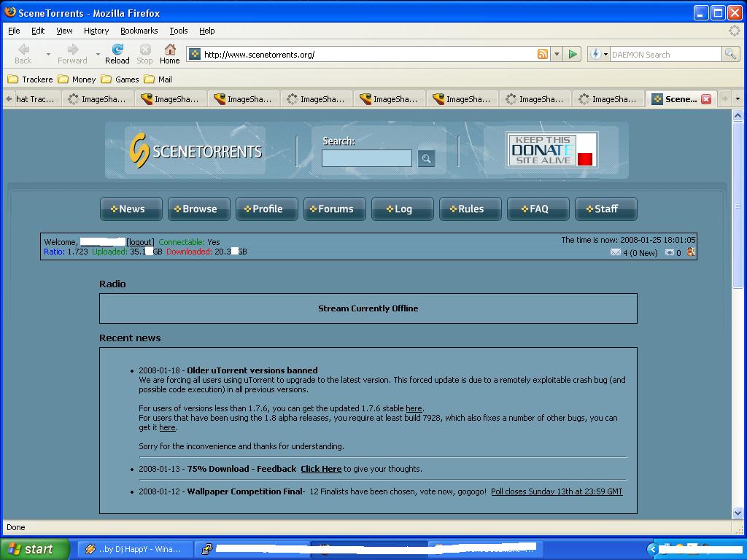Open the Browse torrents page
Screen dimensions: 747x560
click(x=199, y=209)
